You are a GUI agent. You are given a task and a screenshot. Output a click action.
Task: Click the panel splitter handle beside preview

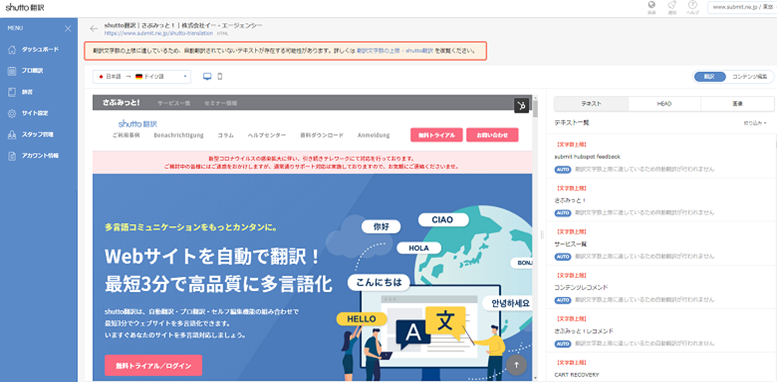pyautogui.click(x=542, y=234)
